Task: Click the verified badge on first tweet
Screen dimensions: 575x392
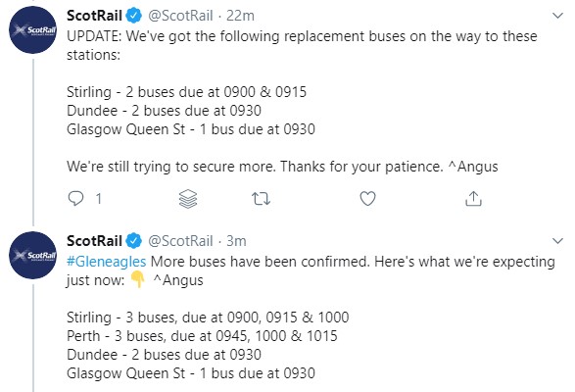Action: click(x=134, y=16)
